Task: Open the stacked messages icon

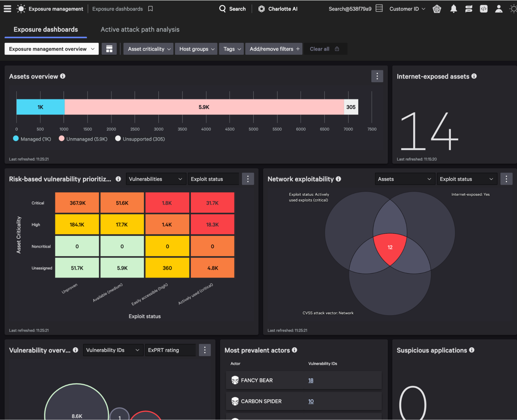Action: click(469, 9)
